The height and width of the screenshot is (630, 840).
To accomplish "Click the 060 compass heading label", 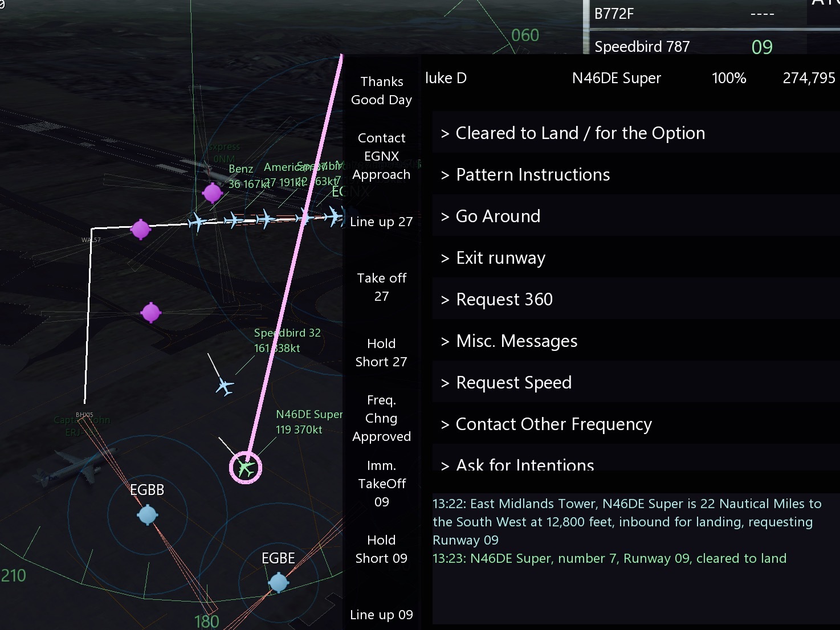I will (x=525, y=35).
